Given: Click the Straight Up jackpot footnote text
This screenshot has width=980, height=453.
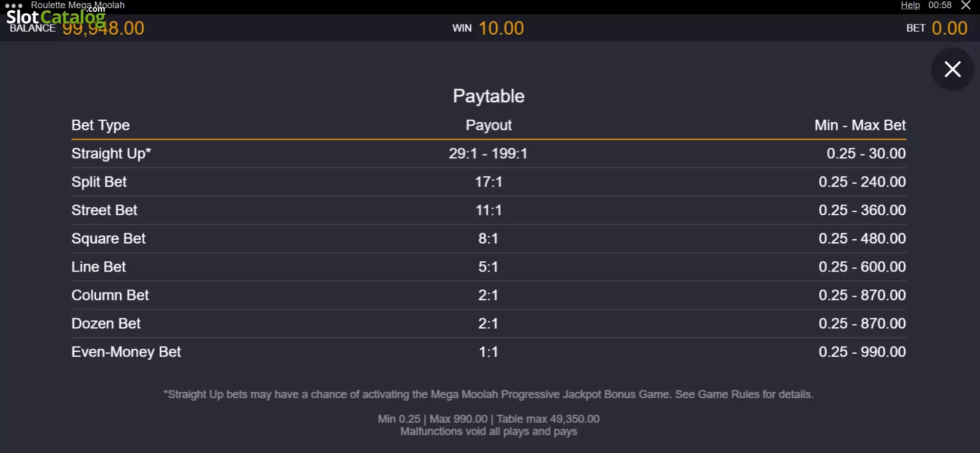Looking at the screenshot, I should coord(489,394).
